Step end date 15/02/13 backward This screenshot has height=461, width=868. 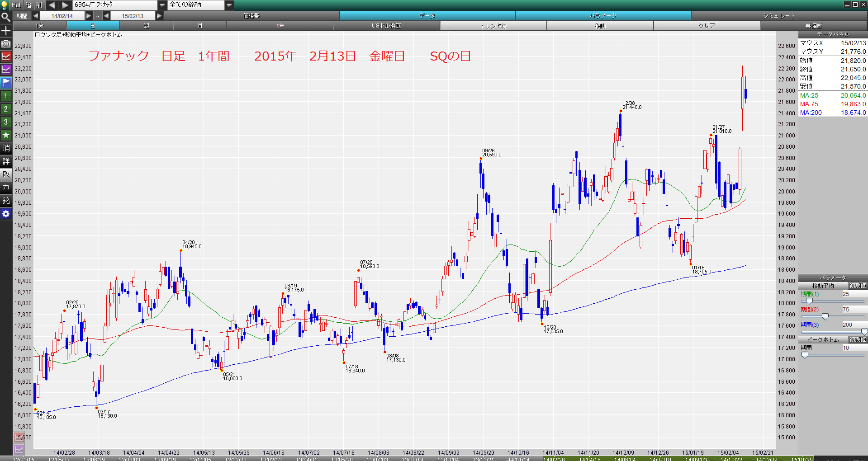[106, 16]
